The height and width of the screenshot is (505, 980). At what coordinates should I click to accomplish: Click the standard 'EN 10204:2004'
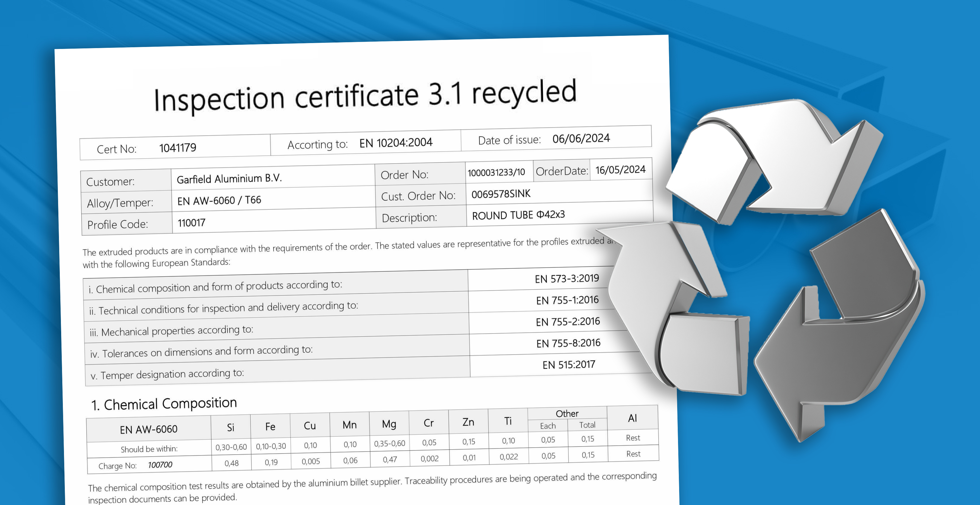(396, 142)
